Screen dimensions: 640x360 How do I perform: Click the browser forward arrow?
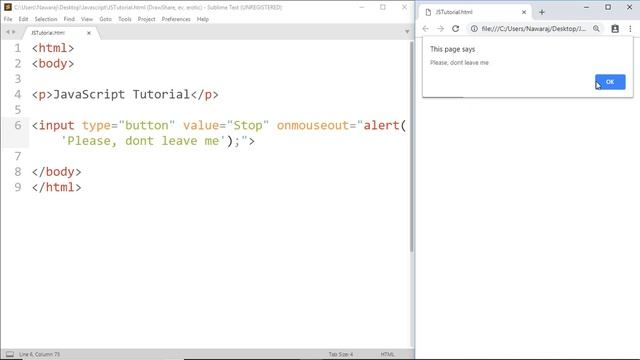point(440,29)
